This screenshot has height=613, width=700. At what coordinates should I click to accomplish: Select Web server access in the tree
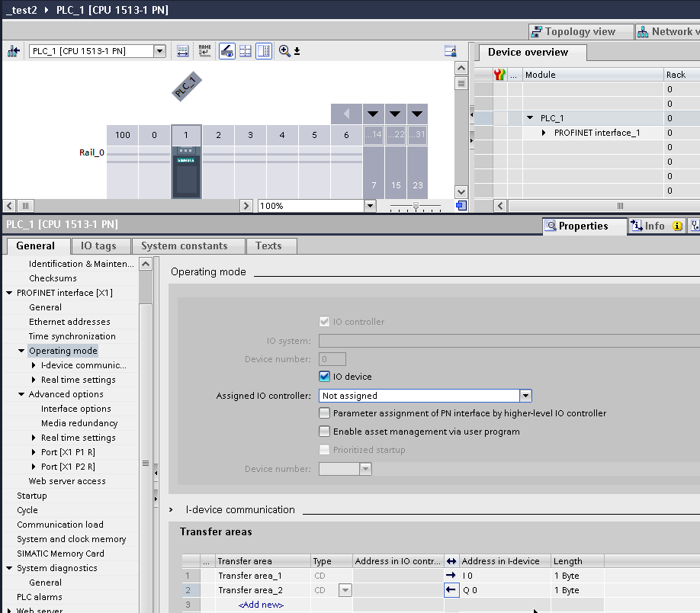(x=67, y=481)
